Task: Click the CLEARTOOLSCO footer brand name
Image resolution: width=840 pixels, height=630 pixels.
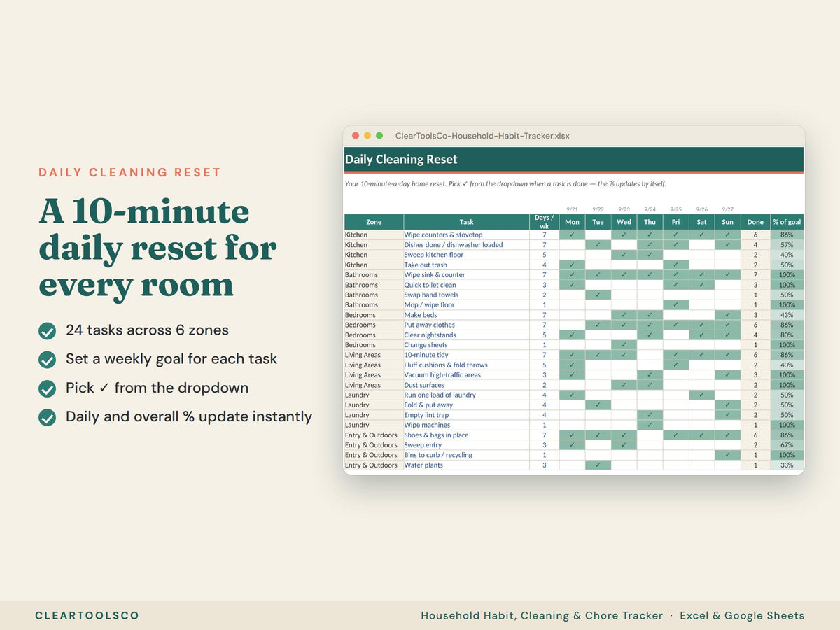Action: coord(87,616)
